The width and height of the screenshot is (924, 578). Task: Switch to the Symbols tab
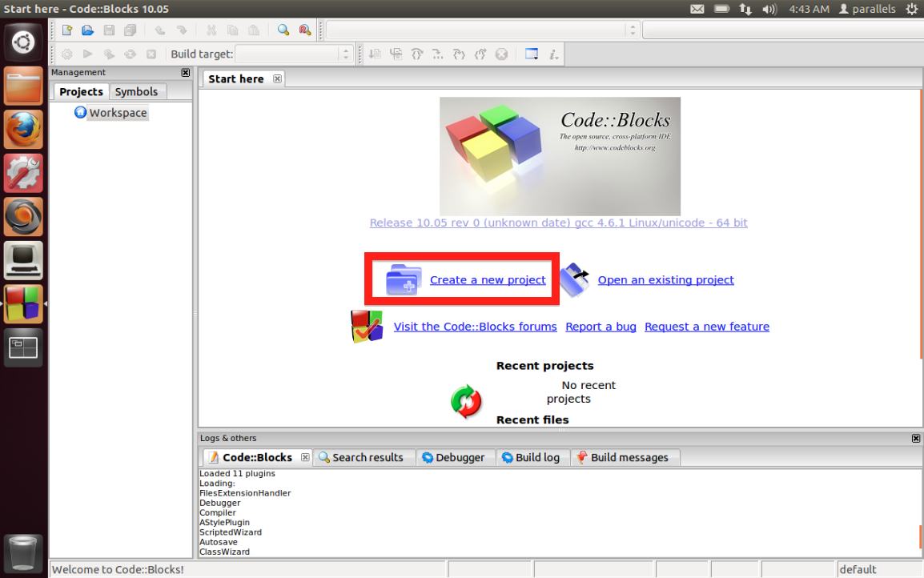tap(136, 91)
